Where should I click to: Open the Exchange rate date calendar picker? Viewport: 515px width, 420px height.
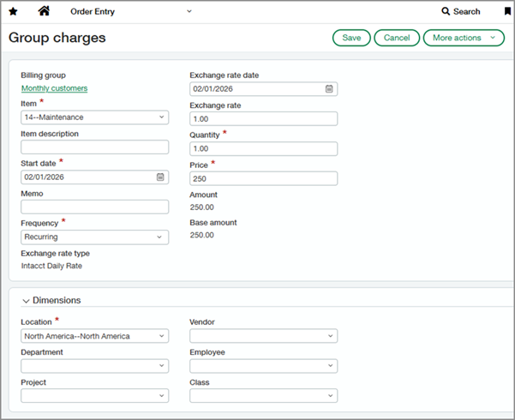click(329, 89)
